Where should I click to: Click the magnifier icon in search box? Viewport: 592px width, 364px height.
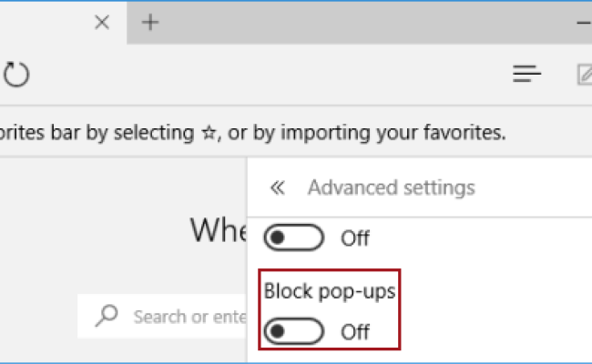107,316
